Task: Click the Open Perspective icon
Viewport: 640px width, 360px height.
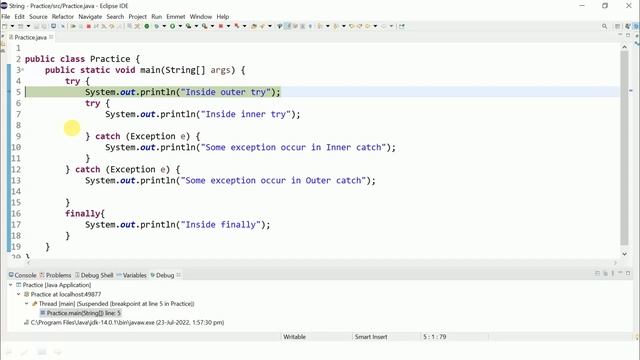Action: 618,26
